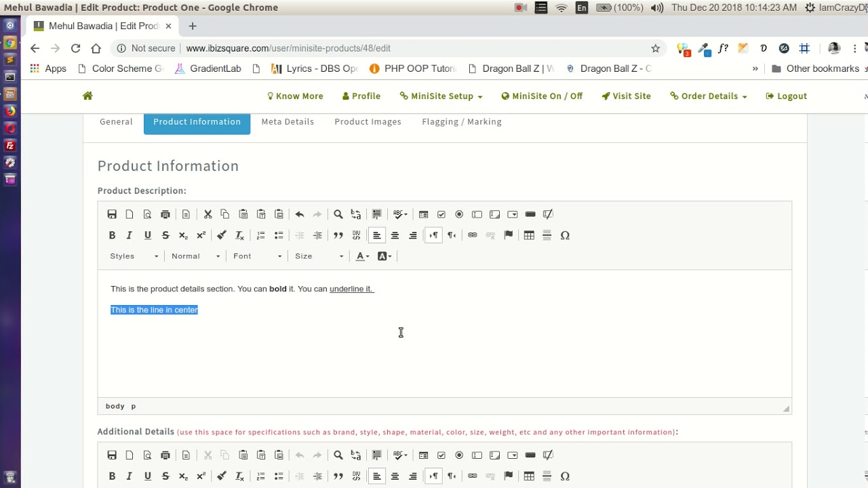
Task: Insert block quote in Product Description editor
Action: [x=338, y=235]
